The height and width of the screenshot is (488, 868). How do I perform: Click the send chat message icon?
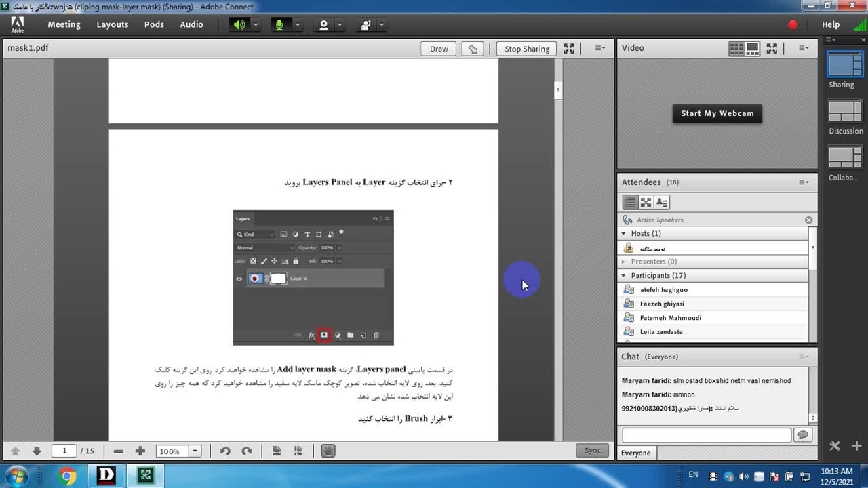point(803,434)
